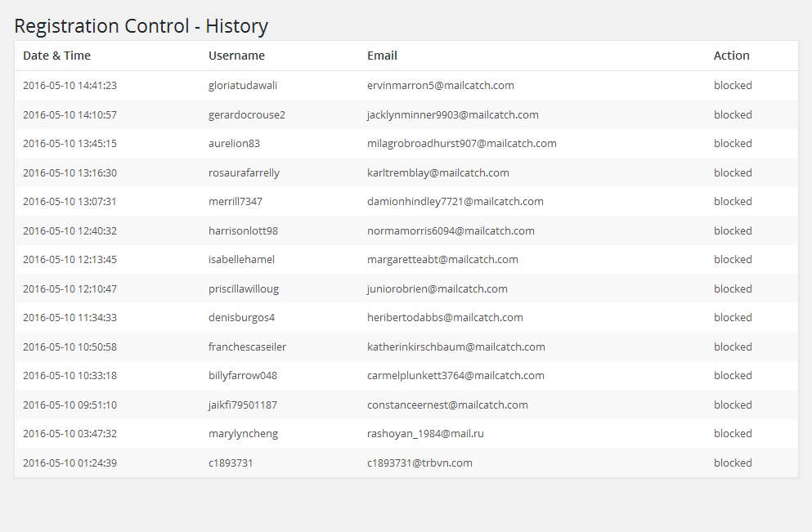812x532 pixels.
Task: Select the gerardocrouse2 username entry
Action: click(247, 115)
